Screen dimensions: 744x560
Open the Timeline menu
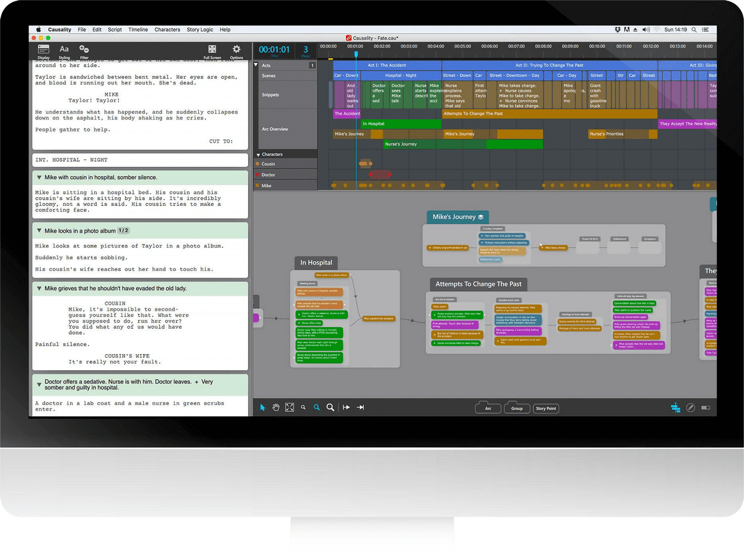click(x=138, y=30)
